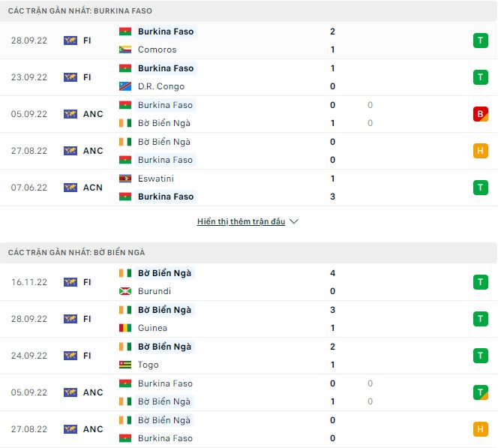Click the date 23.09.22 match entry

(x=31, y=77)
